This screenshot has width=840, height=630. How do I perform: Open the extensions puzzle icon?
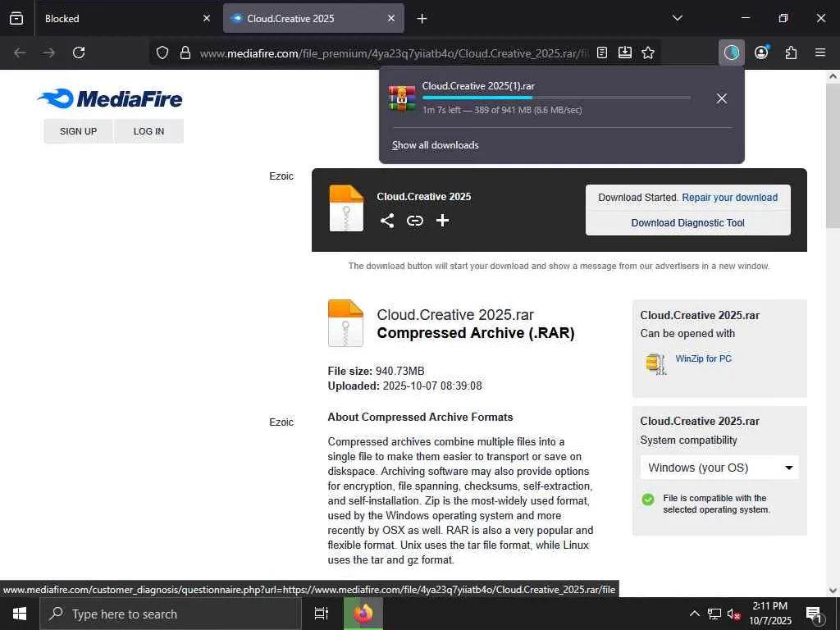tap(791, 52)
